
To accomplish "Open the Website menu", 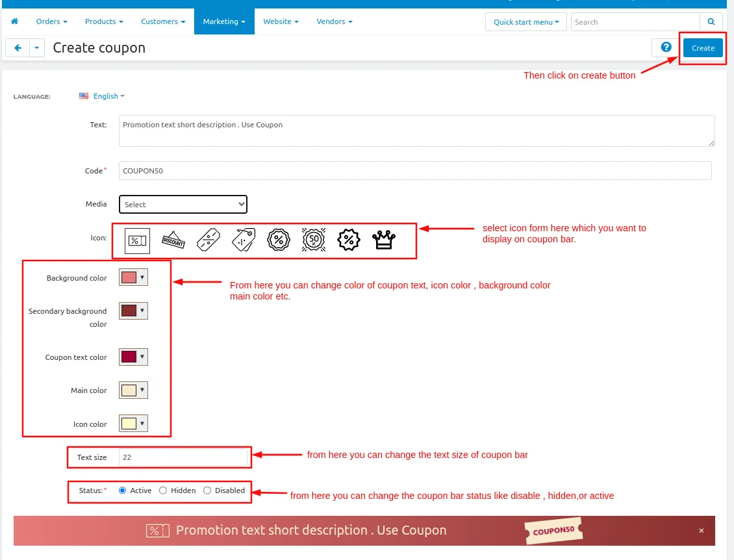I will [x=281, y=21].
